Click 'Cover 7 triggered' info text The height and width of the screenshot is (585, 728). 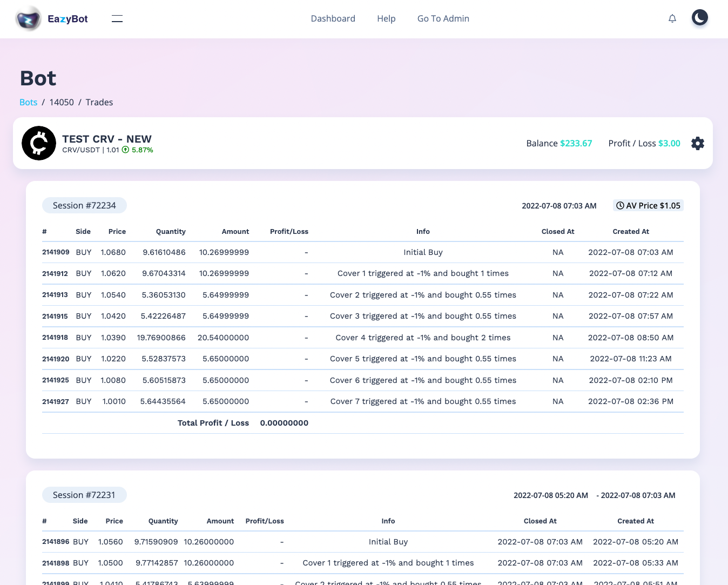(x=423, y=401)
